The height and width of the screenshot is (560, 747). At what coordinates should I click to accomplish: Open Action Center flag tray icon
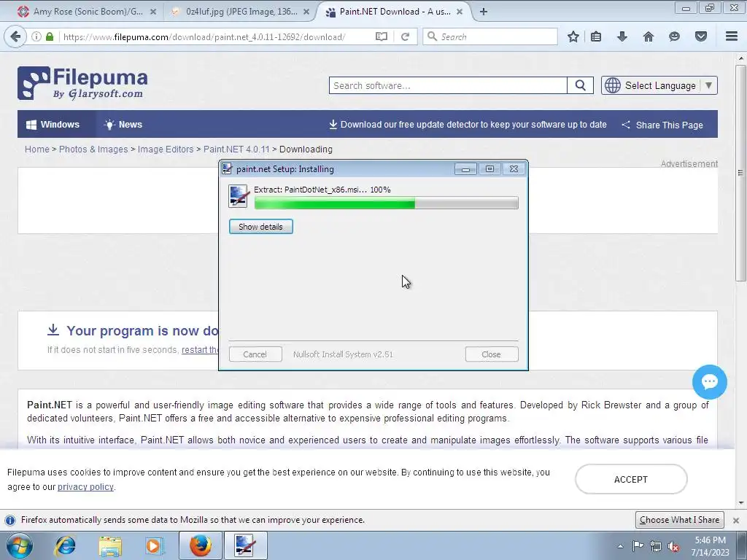638,546
